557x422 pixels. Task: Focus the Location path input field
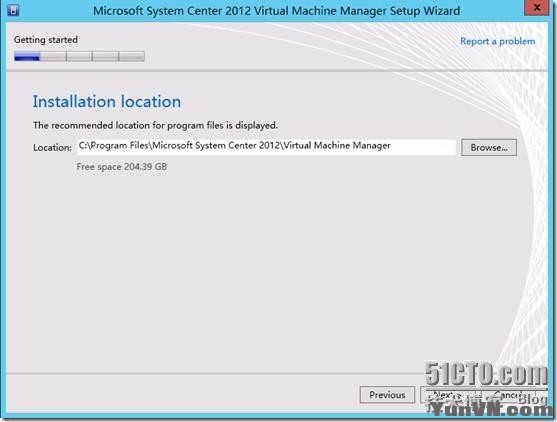pos(266,147)
